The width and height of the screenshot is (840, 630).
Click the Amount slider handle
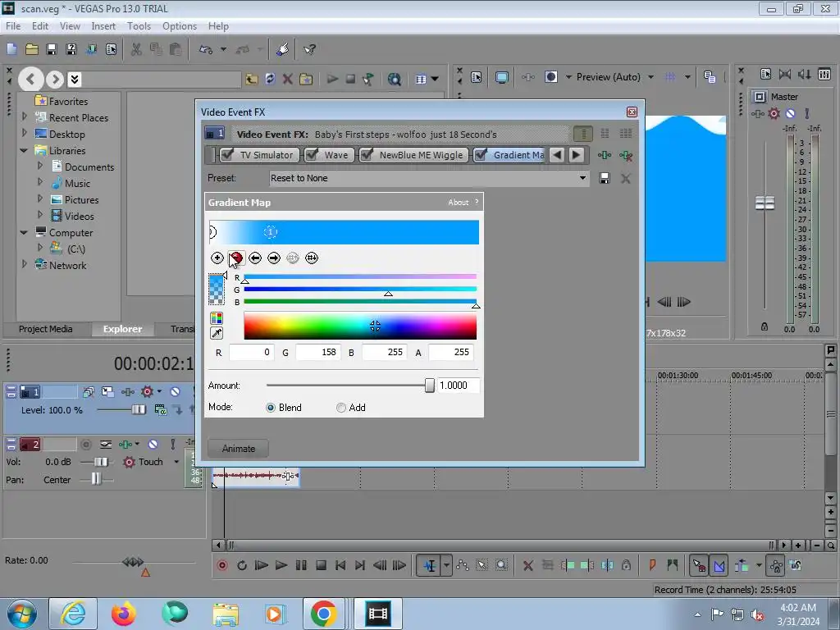pos(429,386)
